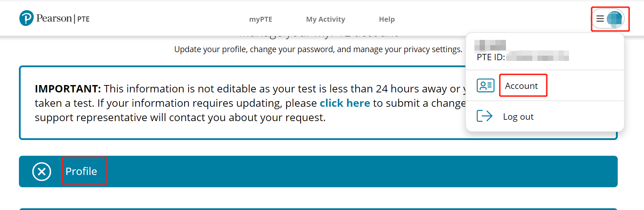This screenshot has width=644, height=210.
Task: Click the blurred username above PTE ID
Action: click(x=490, y=45)
